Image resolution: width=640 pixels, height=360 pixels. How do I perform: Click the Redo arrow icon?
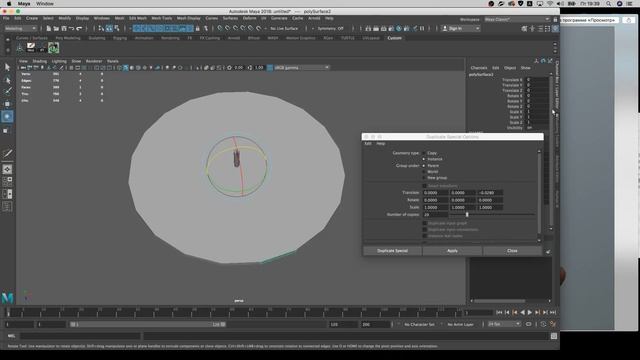pyautogui.click(x=80, y=29)
